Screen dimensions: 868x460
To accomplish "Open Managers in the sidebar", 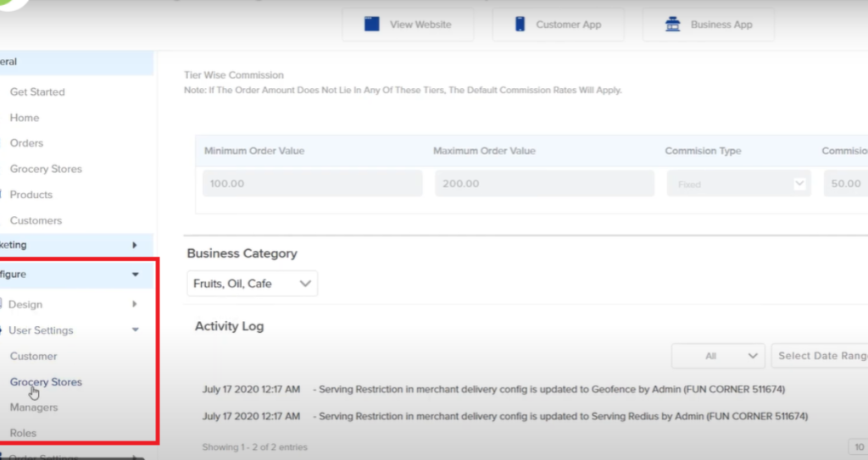I will pyautogui.click(x=34, y=407).
